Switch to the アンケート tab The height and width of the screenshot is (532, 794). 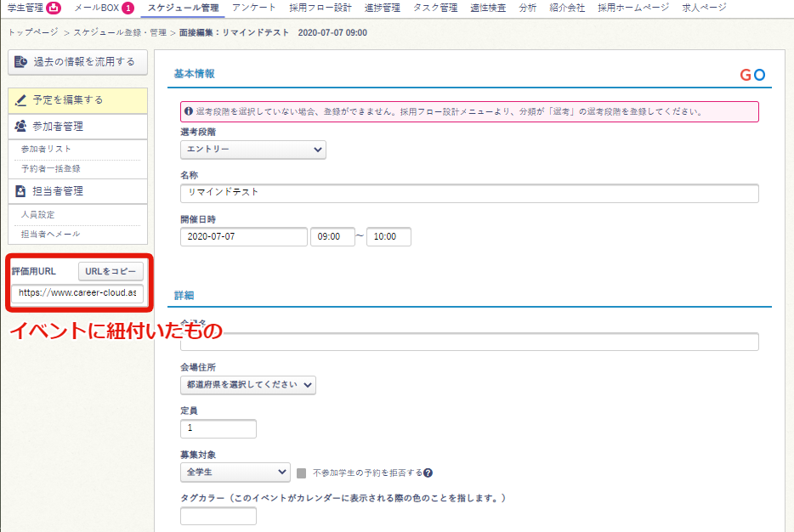pyautogui.click(x=253, y=8)
